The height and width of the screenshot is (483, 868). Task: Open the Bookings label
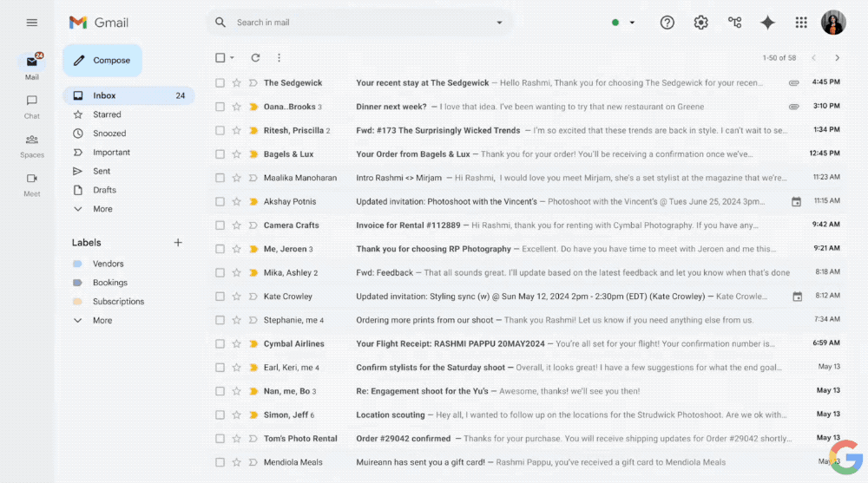[110, 283]
